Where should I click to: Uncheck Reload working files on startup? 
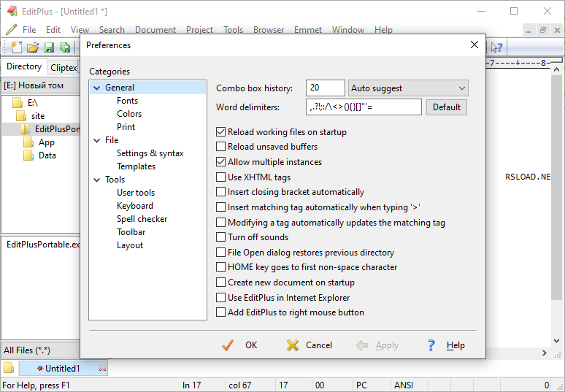click(220, 132)
